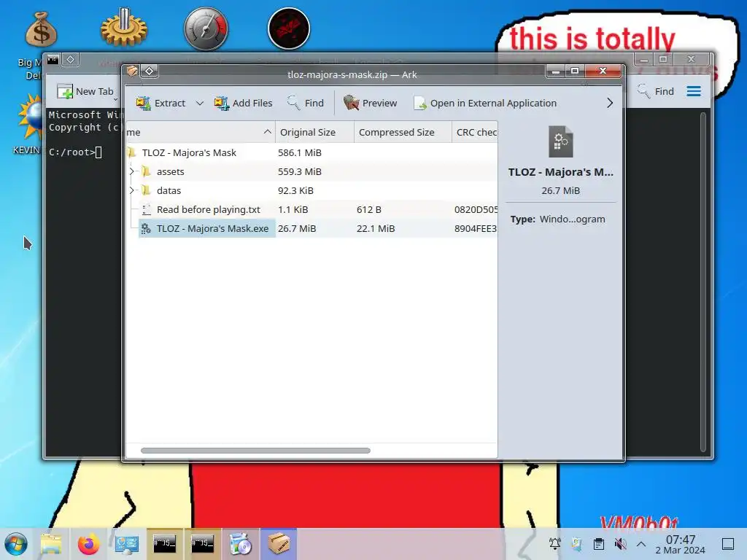This screenshot has height=560, width=747.
Task: Select Read before playing.txt file
Action: click(x=311, y=209)
